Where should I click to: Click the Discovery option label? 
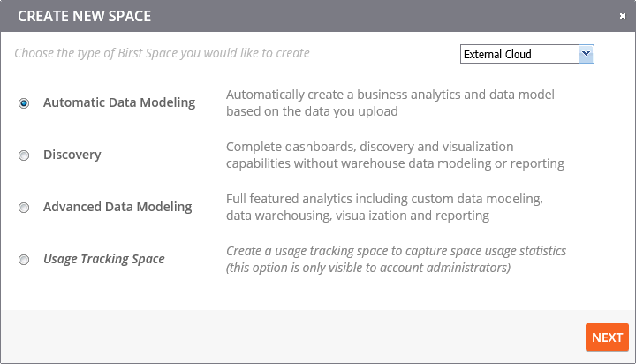72,155
